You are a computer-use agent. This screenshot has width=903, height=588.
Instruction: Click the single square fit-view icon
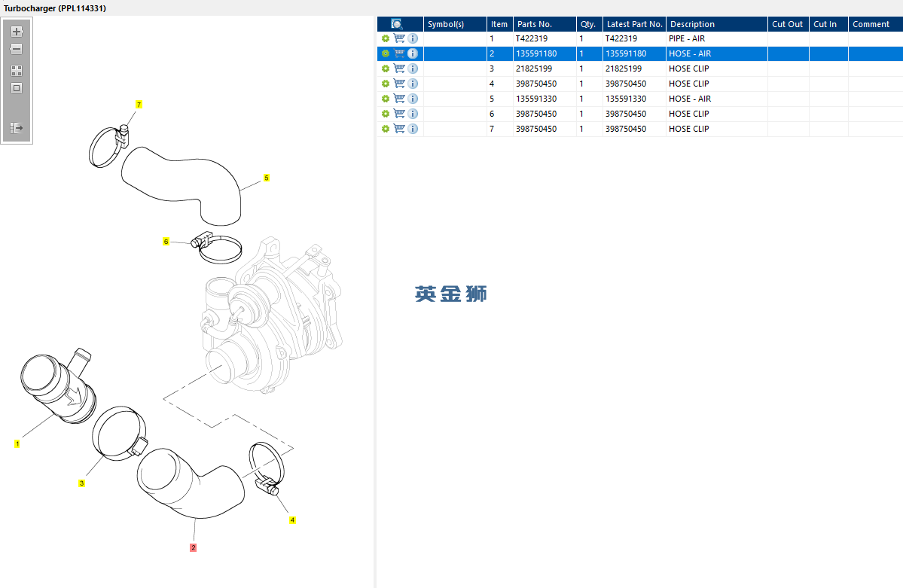17,88
